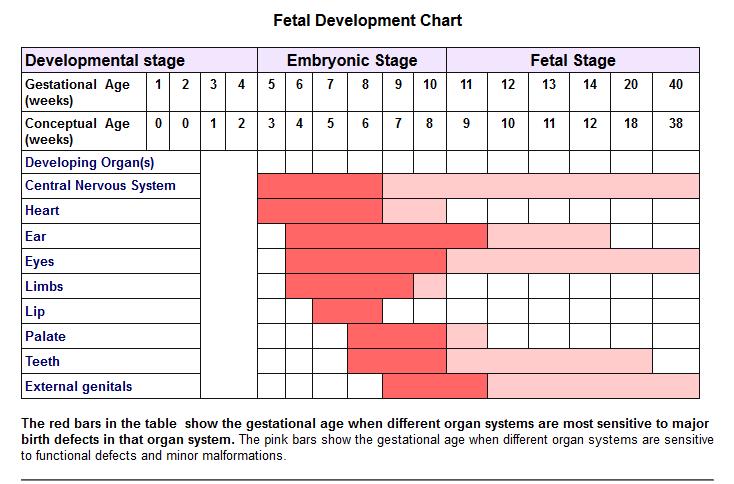Click the pink bar in the Ear row
This screenshot has height=484, width=734.
548,236
